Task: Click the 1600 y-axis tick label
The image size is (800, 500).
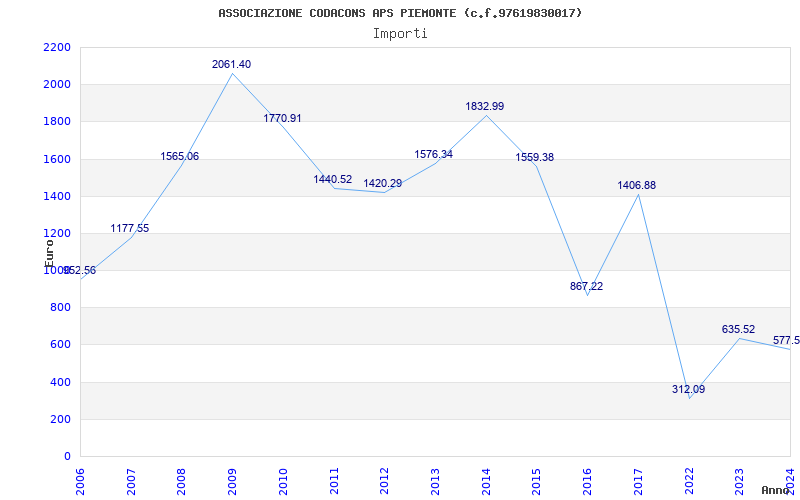Action: pyautogui.click(x=57, y=159)
